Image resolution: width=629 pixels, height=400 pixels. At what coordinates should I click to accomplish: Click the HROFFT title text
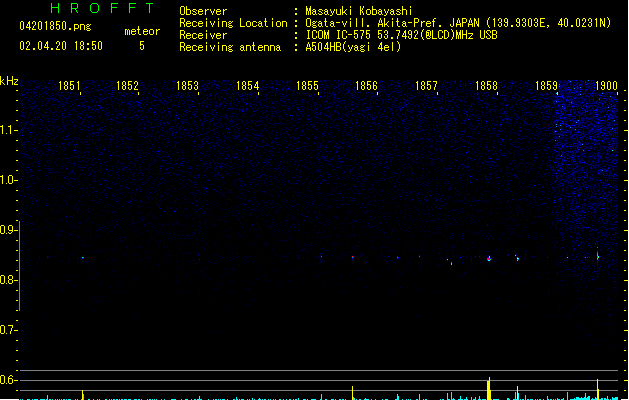click(x=102, y=8)
